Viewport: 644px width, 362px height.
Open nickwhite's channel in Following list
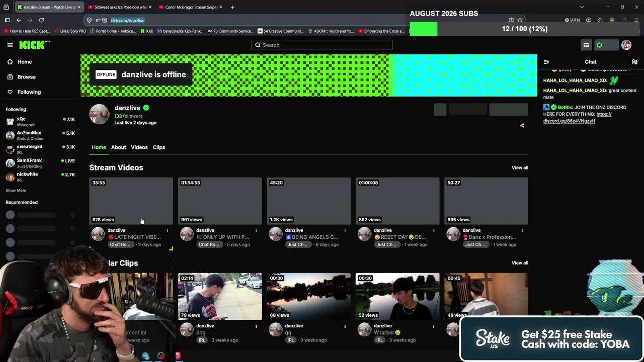pos(40,176)
